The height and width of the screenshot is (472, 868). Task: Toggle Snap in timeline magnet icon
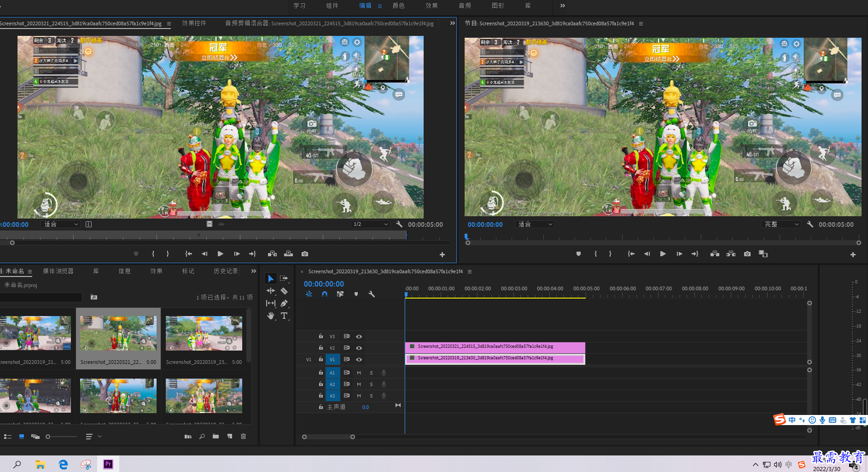[325, 294]
